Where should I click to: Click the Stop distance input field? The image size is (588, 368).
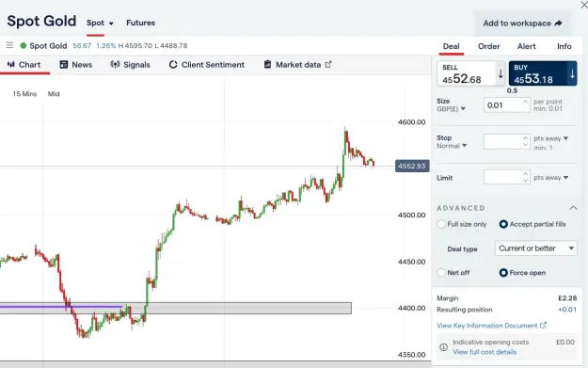502,141
